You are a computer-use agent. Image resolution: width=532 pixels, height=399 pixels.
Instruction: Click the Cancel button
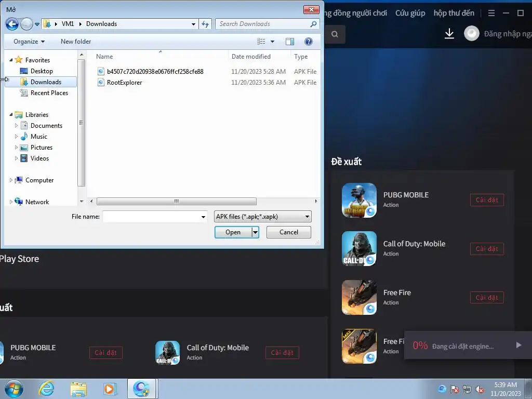pos(289,232)
